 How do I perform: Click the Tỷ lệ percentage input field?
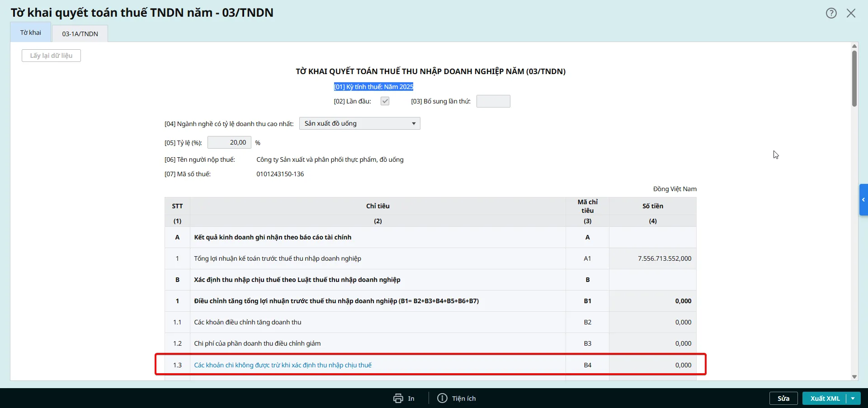[229, 142]
